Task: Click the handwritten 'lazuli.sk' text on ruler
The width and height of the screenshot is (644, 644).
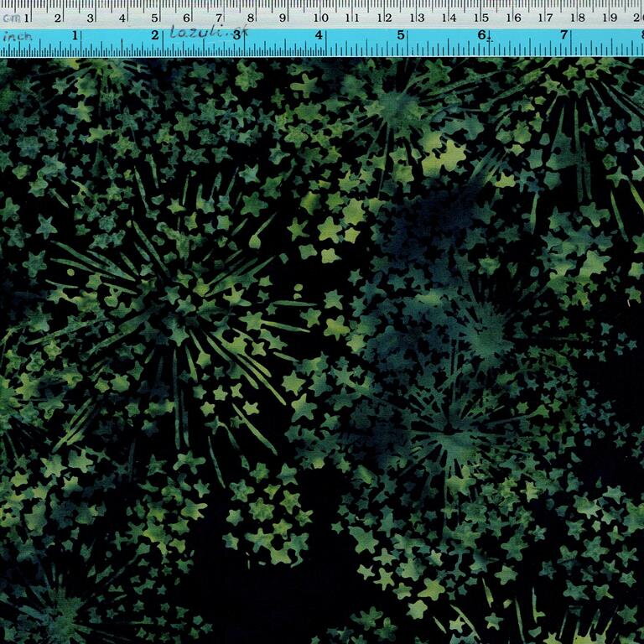Action: [209, 32]
